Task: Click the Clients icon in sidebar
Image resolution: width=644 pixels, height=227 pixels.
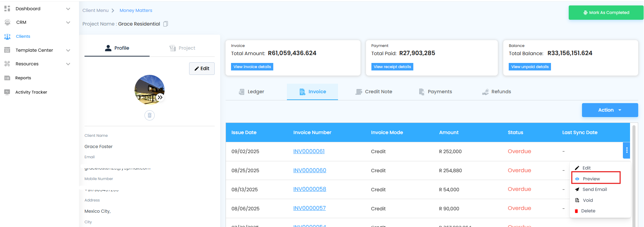Action: click(x=7, y=36)
